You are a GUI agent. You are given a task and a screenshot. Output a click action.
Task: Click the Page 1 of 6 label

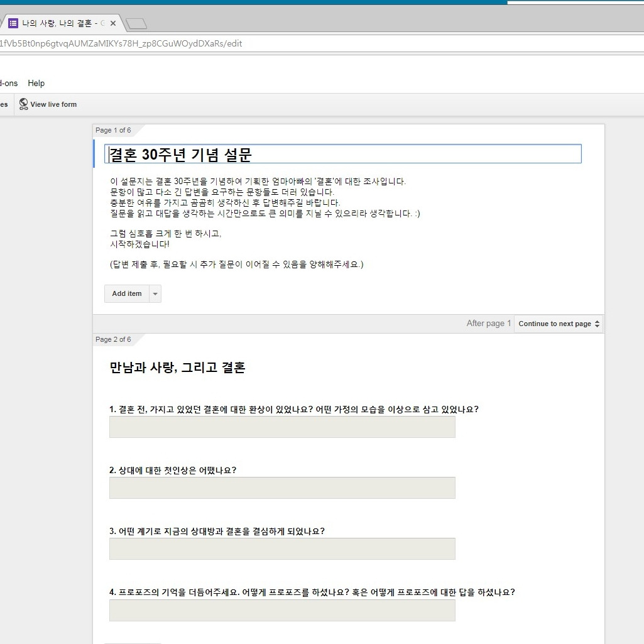tap(113, 130)
